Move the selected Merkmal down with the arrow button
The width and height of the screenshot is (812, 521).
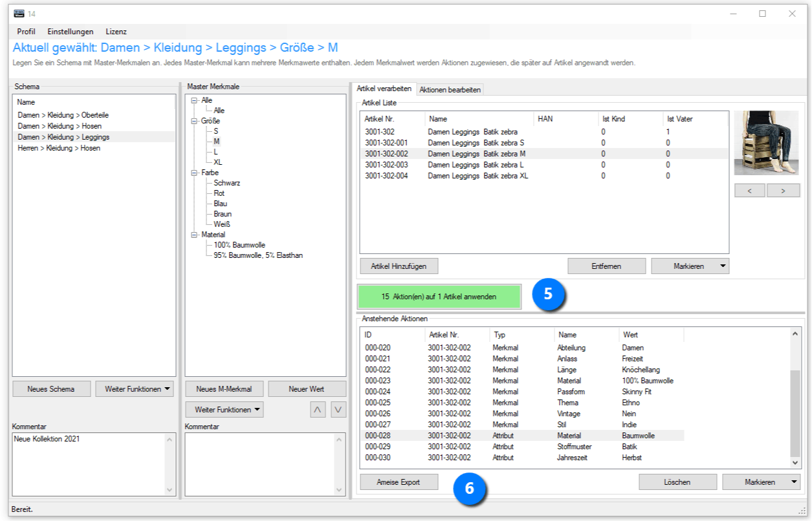(338, 410)
